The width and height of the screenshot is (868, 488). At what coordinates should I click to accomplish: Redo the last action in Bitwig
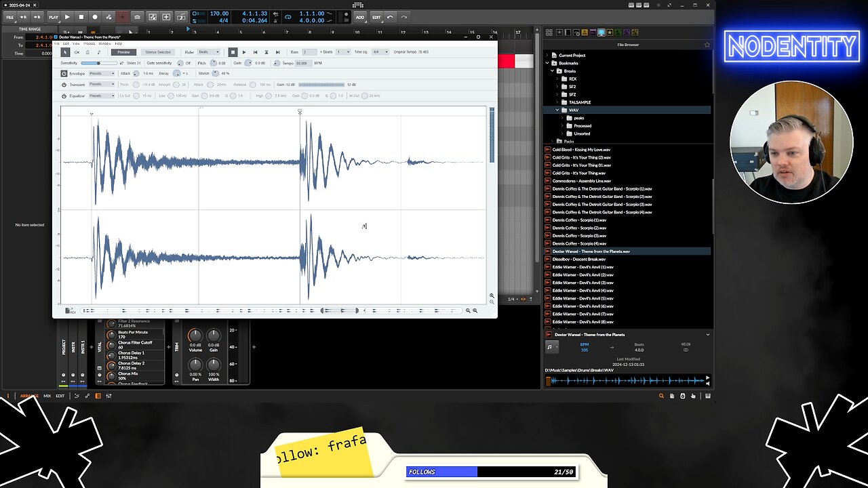404,17
